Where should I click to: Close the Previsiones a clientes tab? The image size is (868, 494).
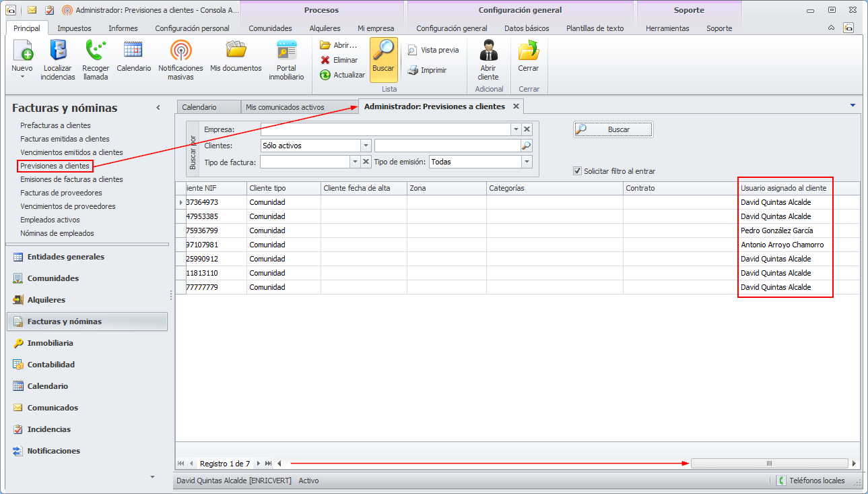point(516,106)
